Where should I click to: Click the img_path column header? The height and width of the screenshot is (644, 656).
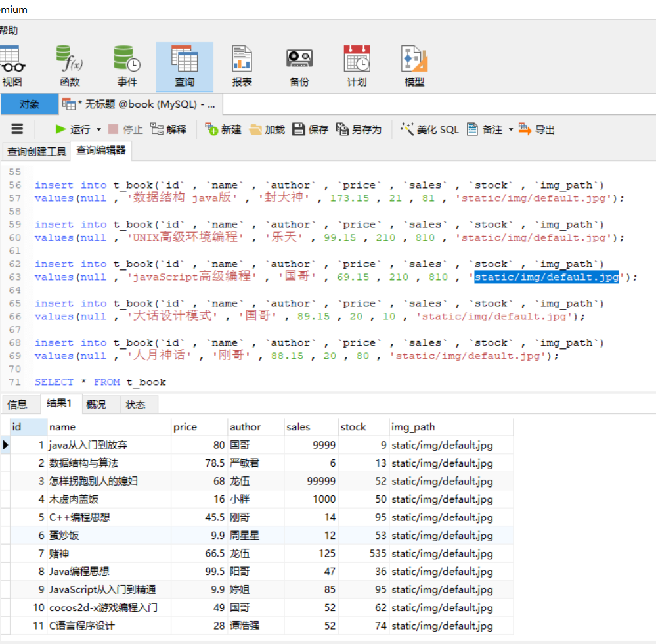coord(451,427)
